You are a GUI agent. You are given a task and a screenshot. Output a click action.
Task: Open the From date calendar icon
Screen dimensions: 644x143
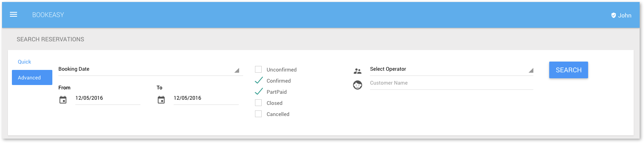tap(63, 100)
